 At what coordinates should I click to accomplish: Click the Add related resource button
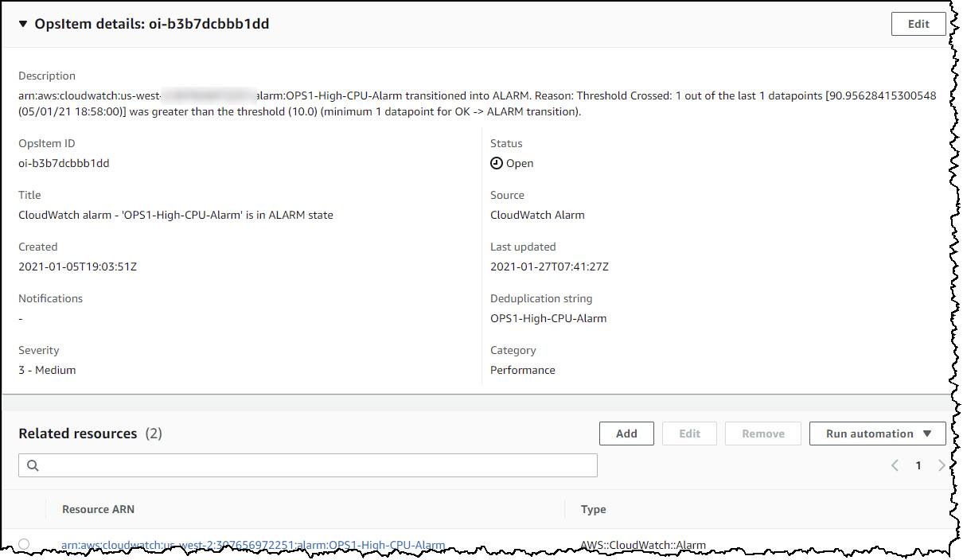click(626, 434)
